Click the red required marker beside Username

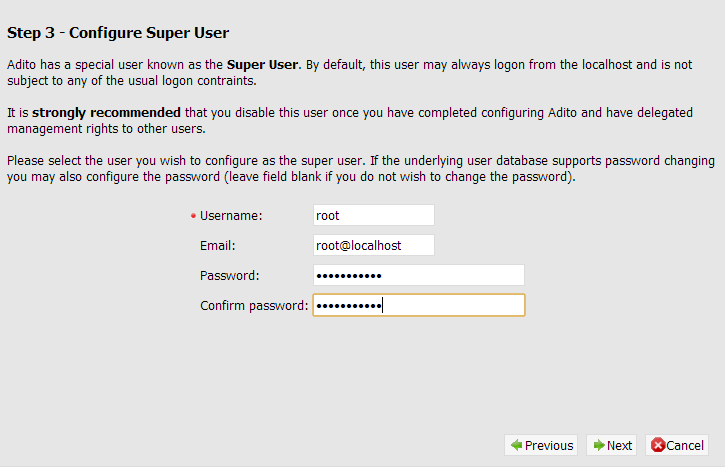[193, 216]
